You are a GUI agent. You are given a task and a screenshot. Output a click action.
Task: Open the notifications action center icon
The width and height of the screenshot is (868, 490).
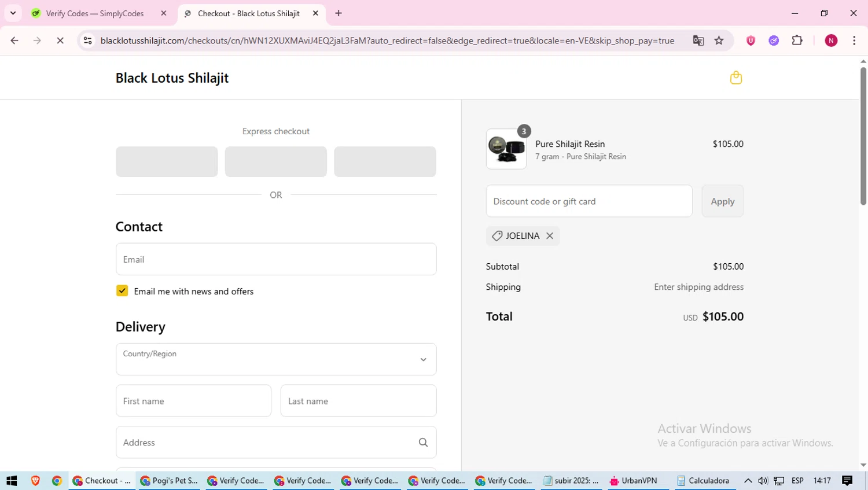[847, 481]
